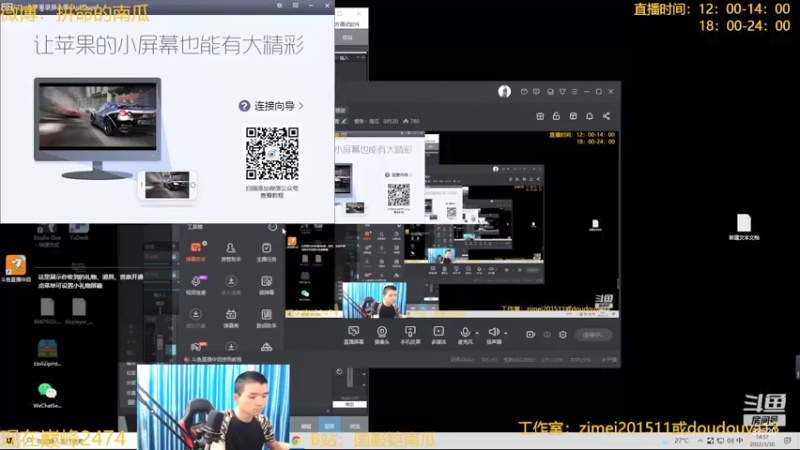800x450 pixels.
Task: Click the bell notification icon in Douyu
Action: coord(589,116)
